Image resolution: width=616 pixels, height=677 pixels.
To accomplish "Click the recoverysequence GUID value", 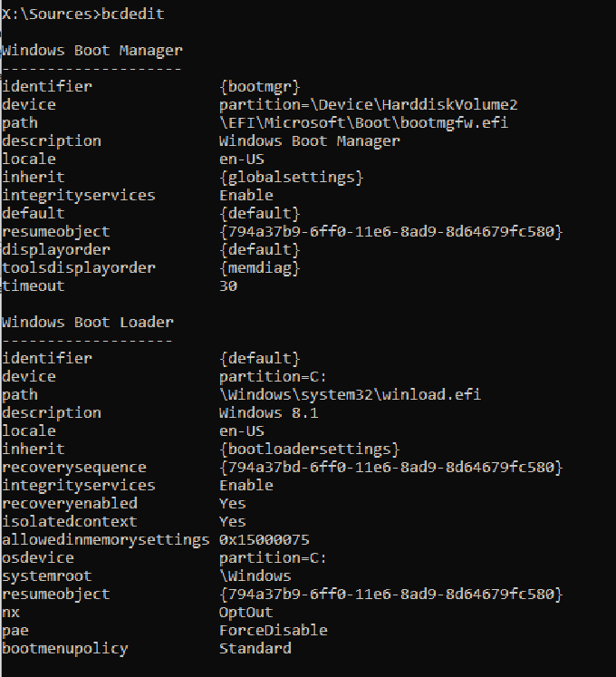I will point(390,467).
